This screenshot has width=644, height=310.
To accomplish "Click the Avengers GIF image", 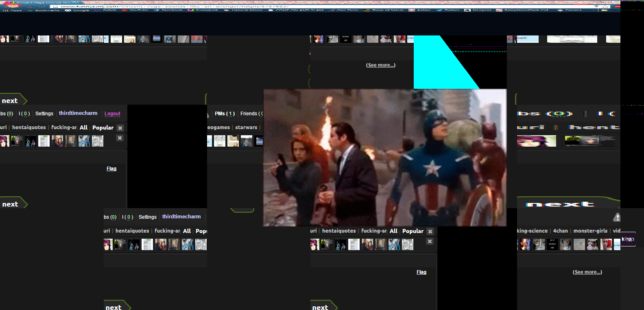I will tap(384, 158).
